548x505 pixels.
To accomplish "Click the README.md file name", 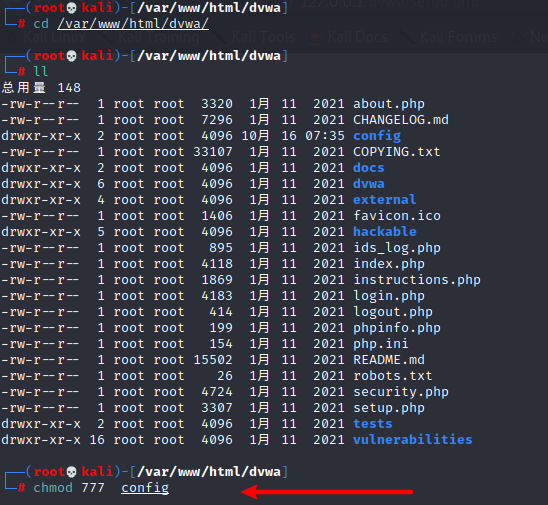I will (x=389, y=360).
